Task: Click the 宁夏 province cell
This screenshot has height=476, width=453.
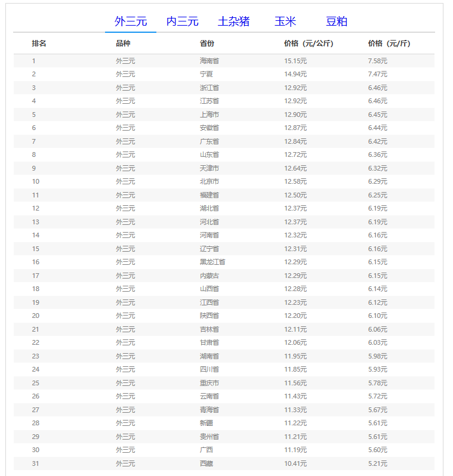Action: [206, 74]
